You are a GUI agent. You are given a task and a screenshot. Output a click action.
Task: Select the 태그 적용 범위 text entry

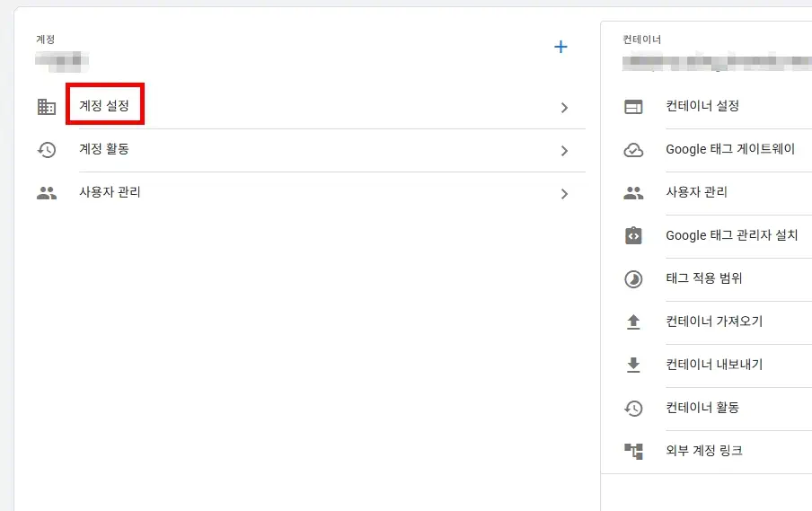coord(703,278)
